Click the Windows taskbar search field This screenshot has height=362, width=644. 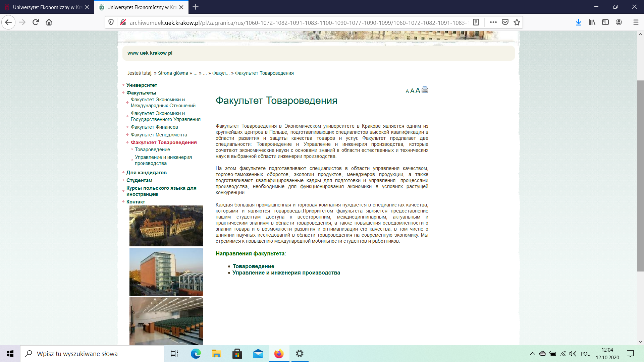pos(92,354)
